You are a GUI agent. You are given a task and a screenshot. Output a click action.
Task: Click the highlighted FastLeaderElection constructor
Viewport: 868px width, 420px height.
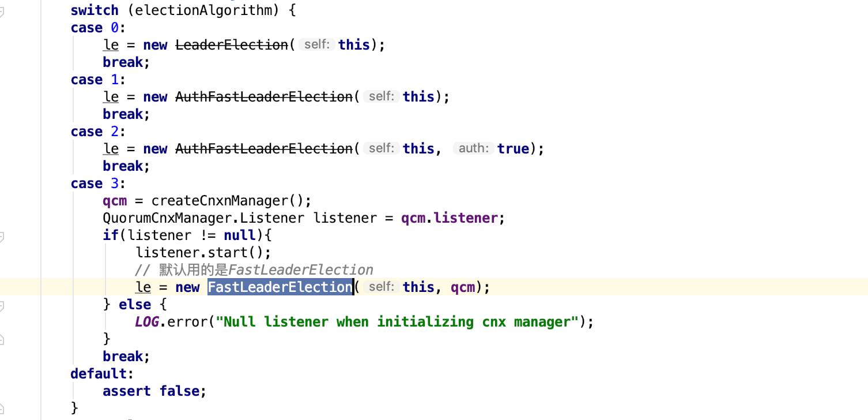[x=280, y=287]
